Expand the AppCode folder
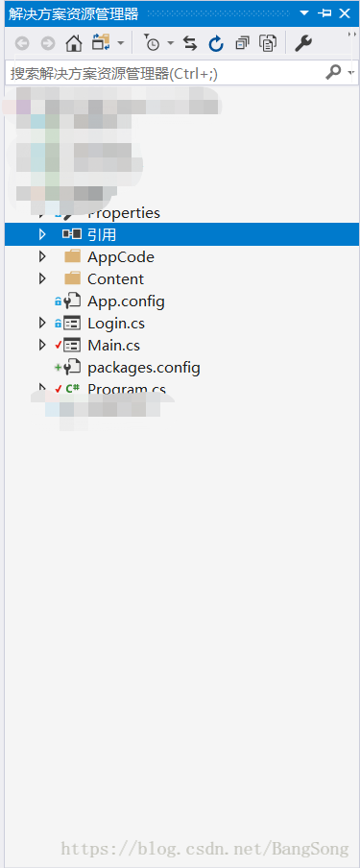This screenshot has height=868, width=360. pos(42,257)
